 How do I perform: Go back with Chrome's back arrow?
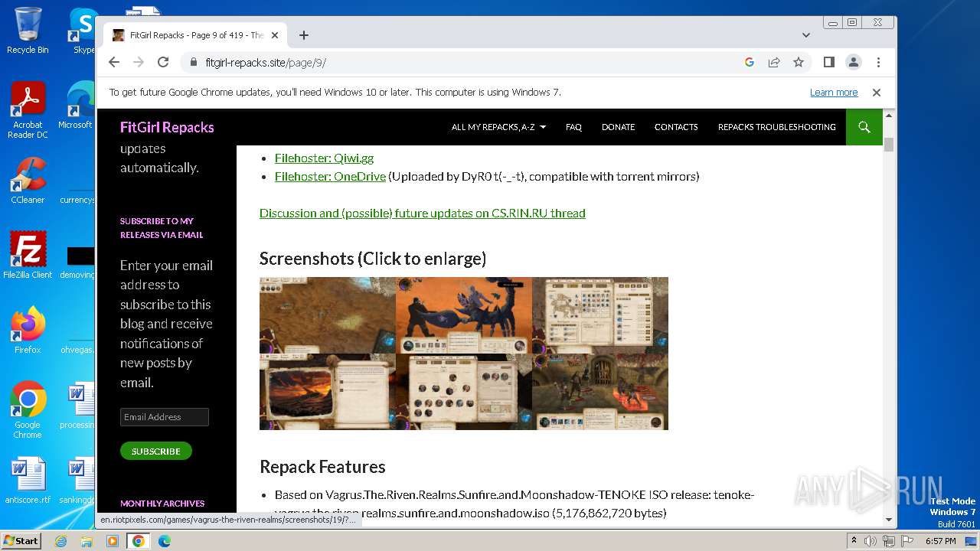tap(114, 62)
